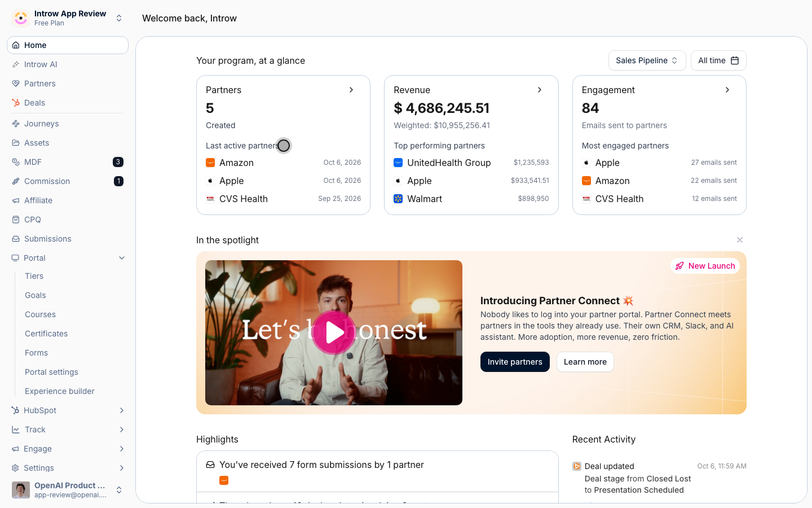
Task: Open the Partners card arrow
Action: 351,90
